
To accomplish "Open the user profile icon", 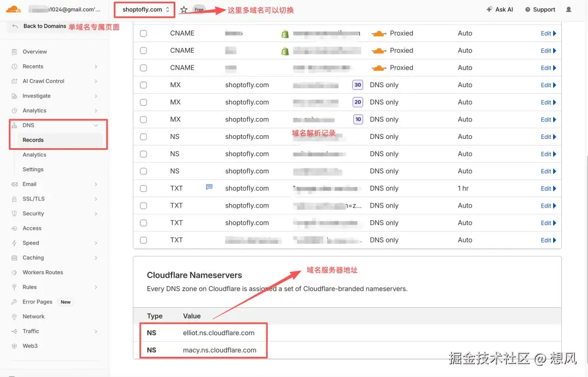I will 568,9.
